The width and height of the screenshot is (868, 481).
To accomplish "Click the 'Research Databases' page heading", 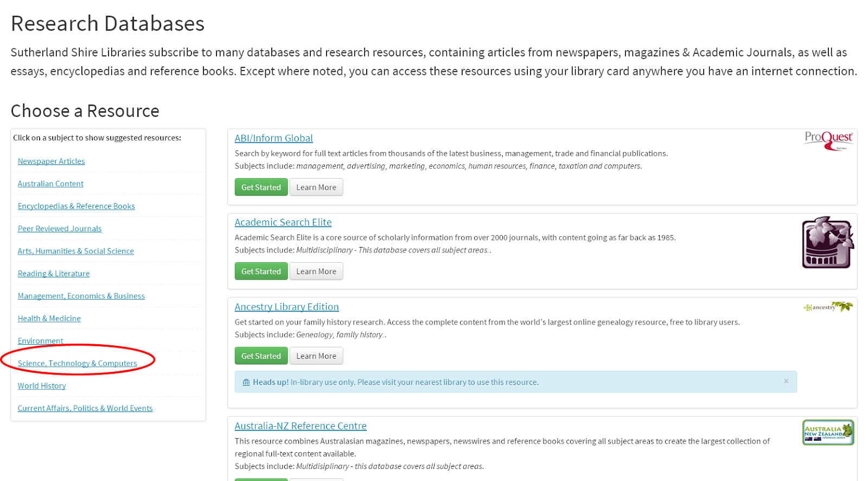I will [x=108, y=23].
